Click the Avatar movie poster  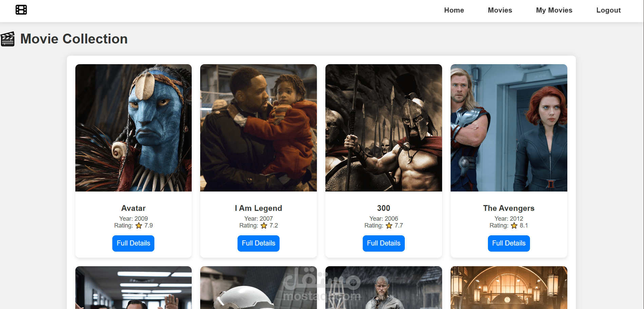pos(133,128)
